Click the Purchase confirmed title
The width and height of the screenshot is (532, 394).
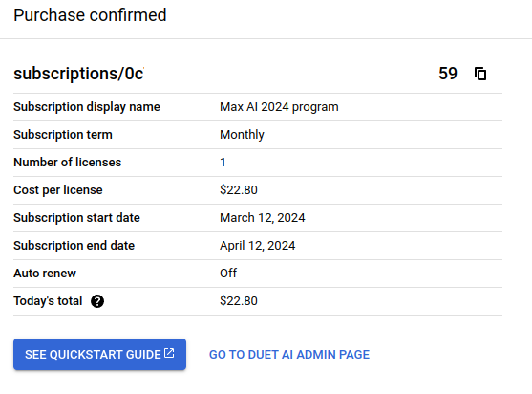point(90,15)
